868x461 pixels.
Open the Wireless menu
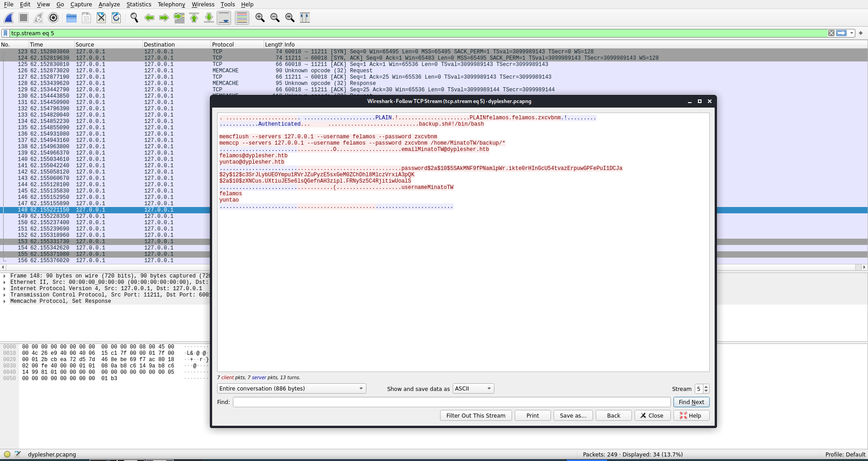tap(203, 4)
